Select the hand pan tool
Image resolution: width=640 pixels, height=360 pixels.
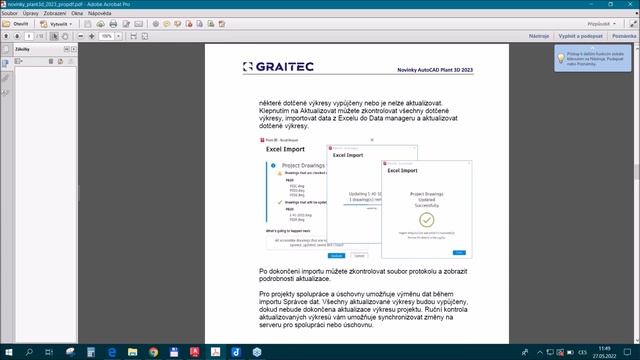pyautogui.click(x=65, y=36)
